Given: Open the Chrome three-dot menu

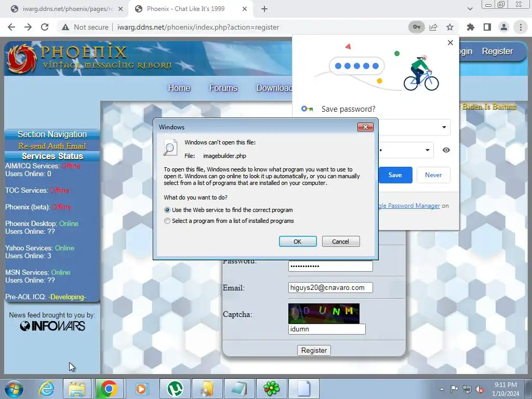Looking at the screenshot, I should (x=521, y=27).
